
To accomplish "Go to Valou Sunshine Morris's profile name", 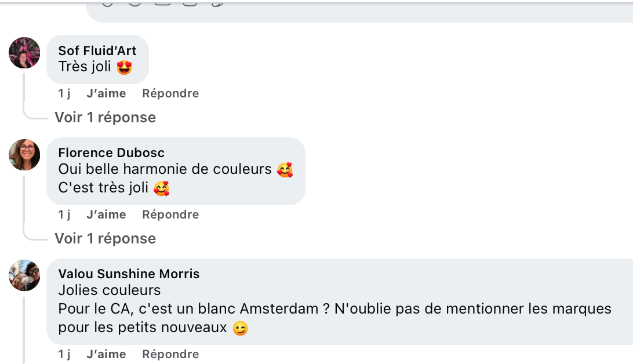I will [129, 274].
